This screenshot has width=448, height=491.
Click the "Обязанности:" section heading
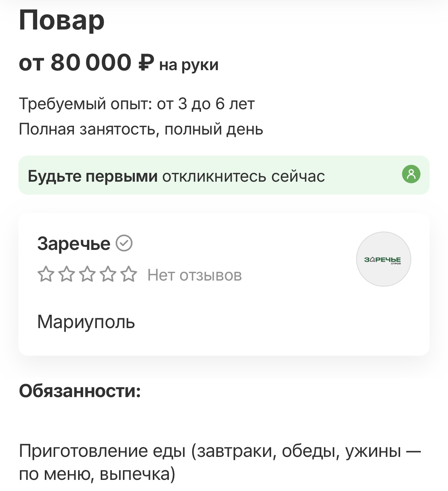[80, 391]
